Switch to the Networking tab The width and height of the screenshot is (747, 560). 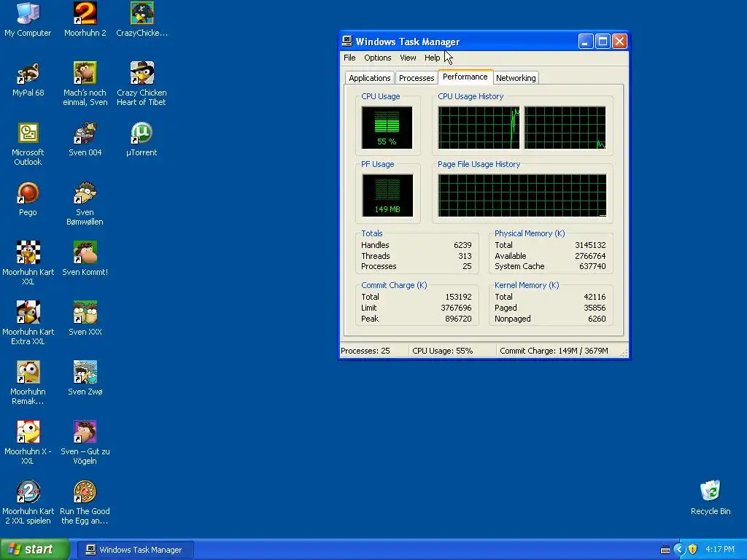pyautogui.click(x=516, y=78)
